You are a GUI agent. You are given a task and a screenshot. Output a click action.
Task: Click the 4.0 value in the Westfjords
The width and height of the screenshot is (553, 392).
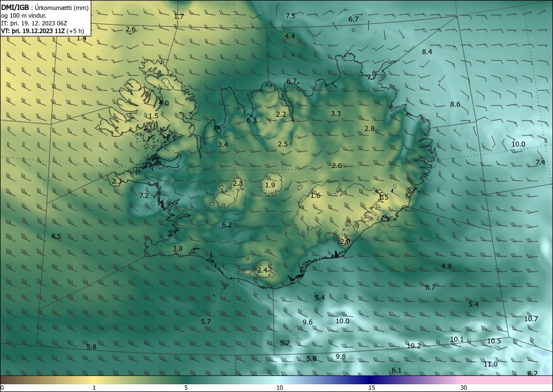click(164, 103)
